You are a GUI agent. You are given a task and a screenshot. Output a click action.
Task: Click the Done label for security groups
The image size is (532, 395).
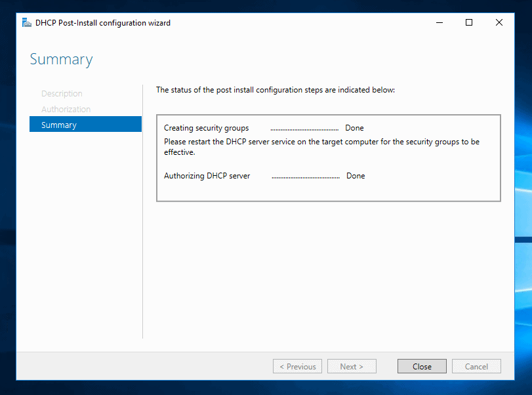pos(354,128)
